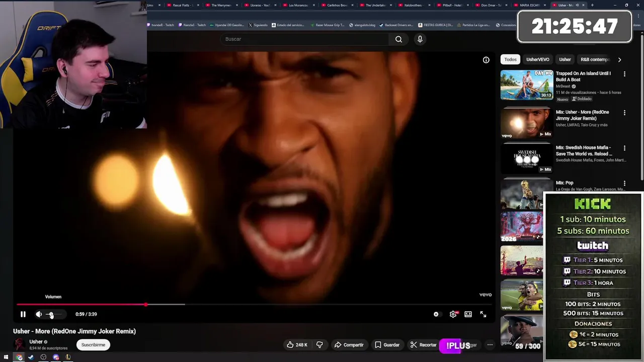
Task: Open options for Swedish House Mafia mix
Action: point(624,148)
